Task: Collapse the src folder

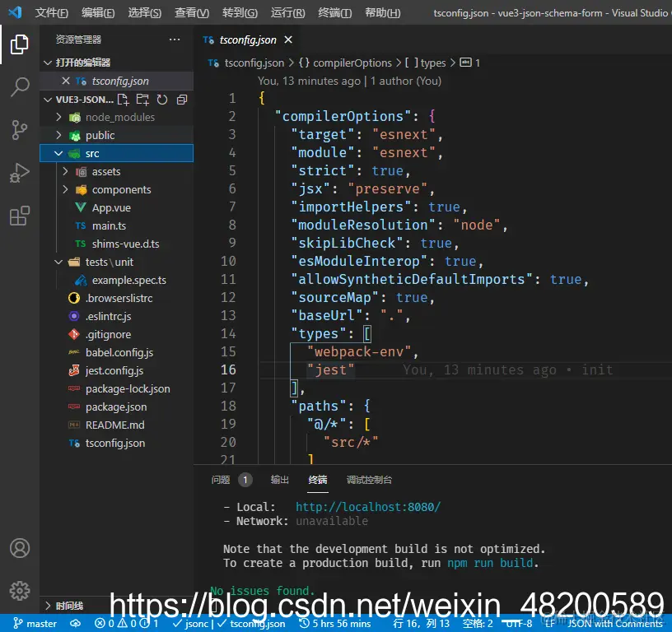Action: [58, 153]
